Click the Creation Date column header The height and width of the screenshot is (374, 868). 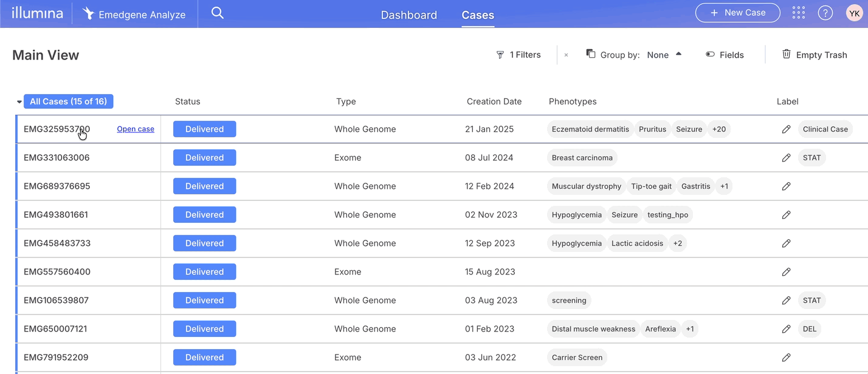[494, 101]
